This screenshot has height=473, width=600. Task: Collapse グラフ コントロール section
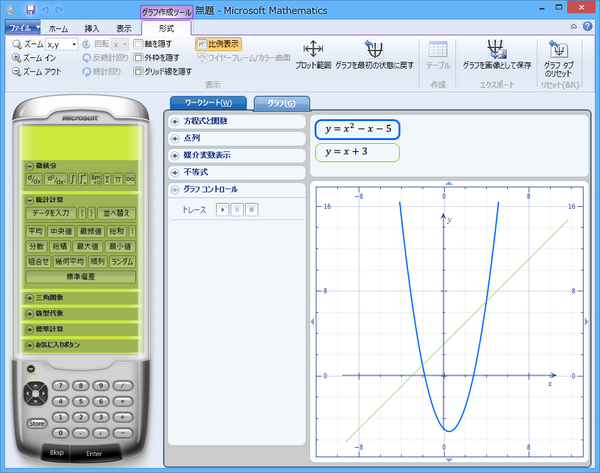(175, 189)
